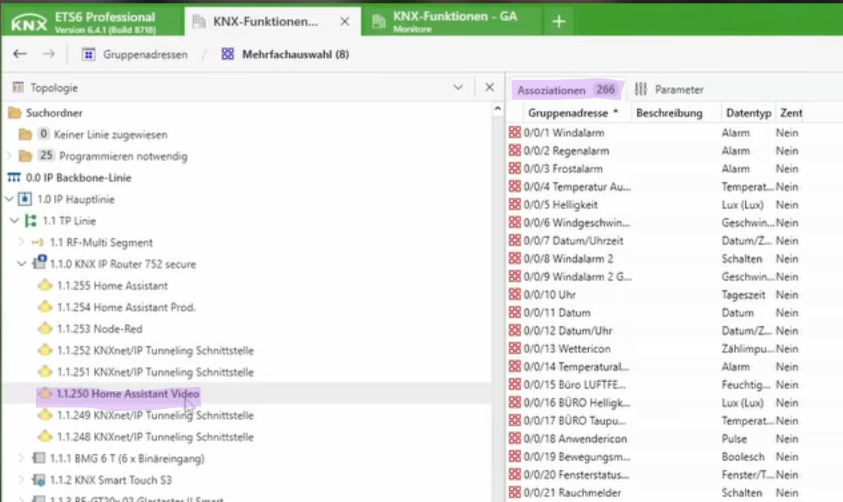Go forward with the right arrow
Screen dimensions: 843x502
[x=48, y=54]
